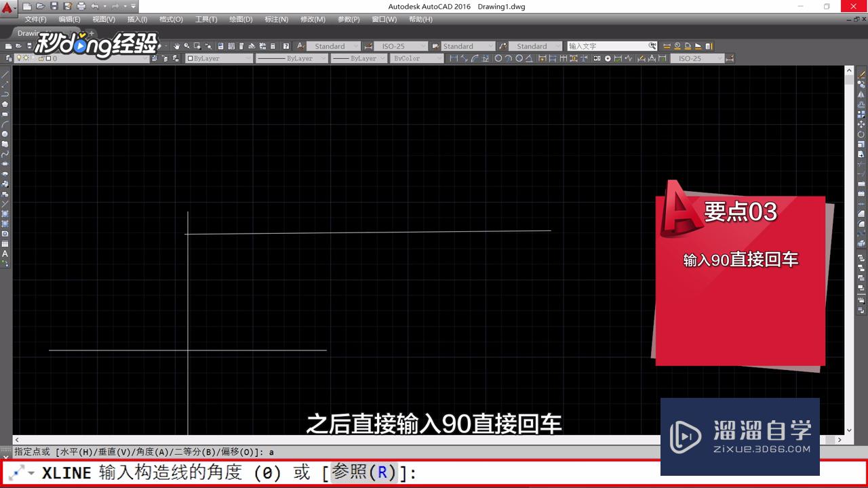The height and width of the screenshot is (488, 868).
Task: Open the 绘图(D) menu
Action: [241, 19]
